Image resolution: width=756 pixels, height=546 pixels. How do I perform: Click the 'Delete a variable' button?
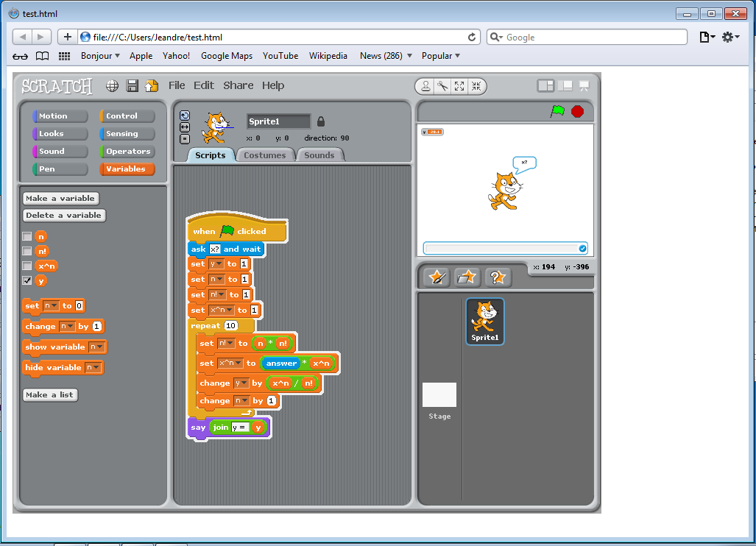(x=63, y=216)
